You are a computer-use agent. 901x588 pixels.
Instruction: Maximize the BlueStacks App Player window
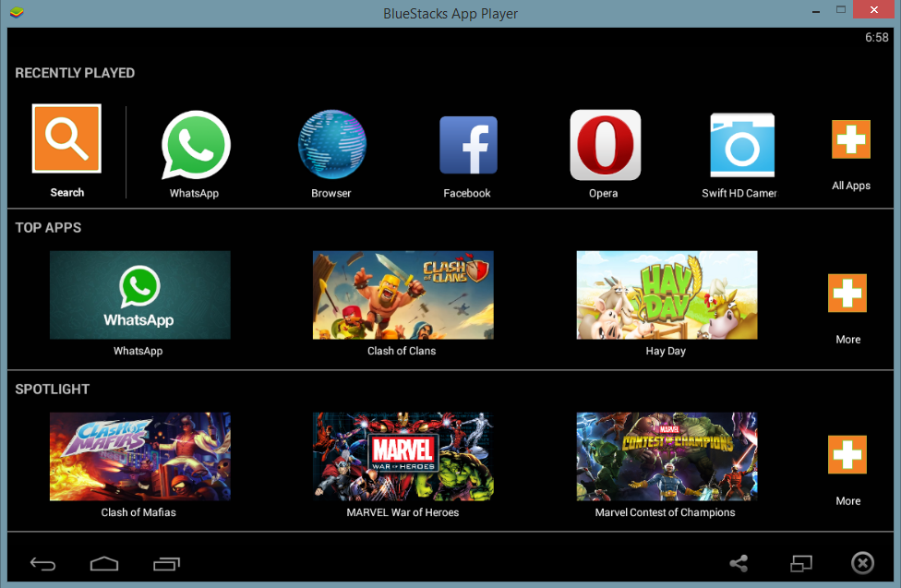coord(841,10)
